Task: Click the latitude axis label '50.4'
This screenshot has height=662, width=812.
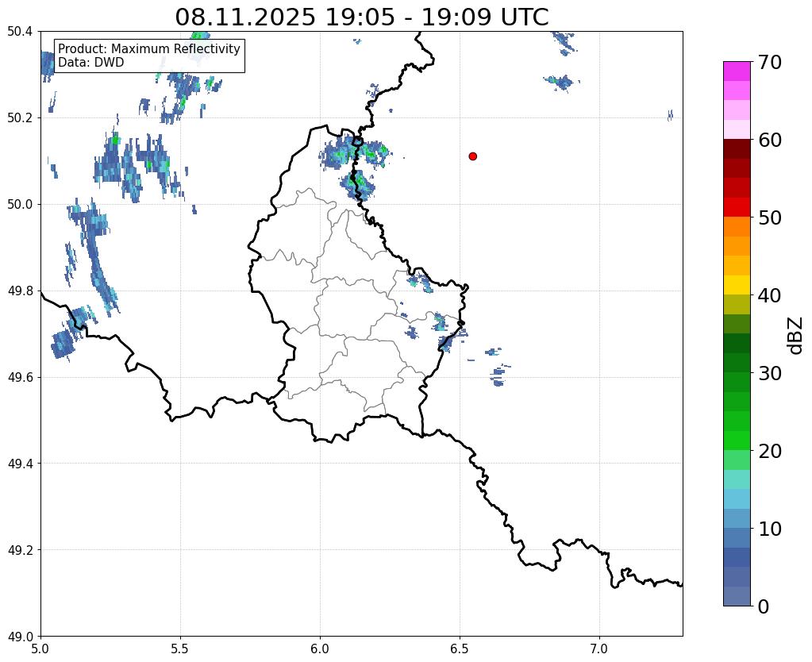Action: (x=20, y=32)
